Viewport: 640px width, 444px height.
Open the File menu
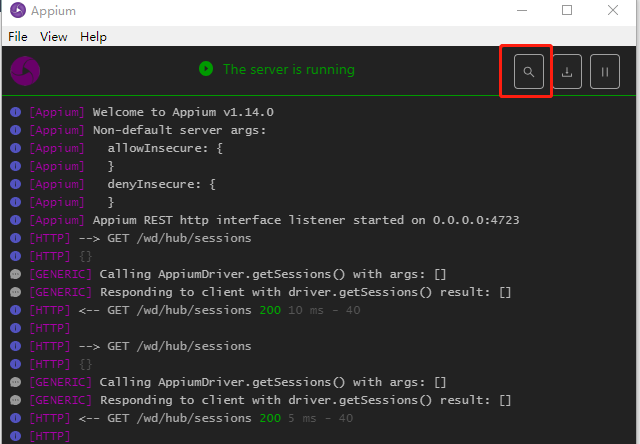coord(18,37)
